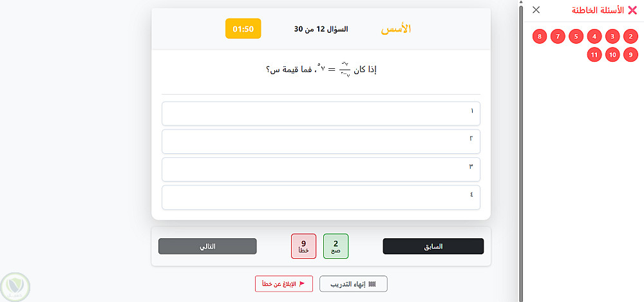Viewport: 644px width, 302px height.
Task: Click the green correct answers counter
Action: pos(336,247)
